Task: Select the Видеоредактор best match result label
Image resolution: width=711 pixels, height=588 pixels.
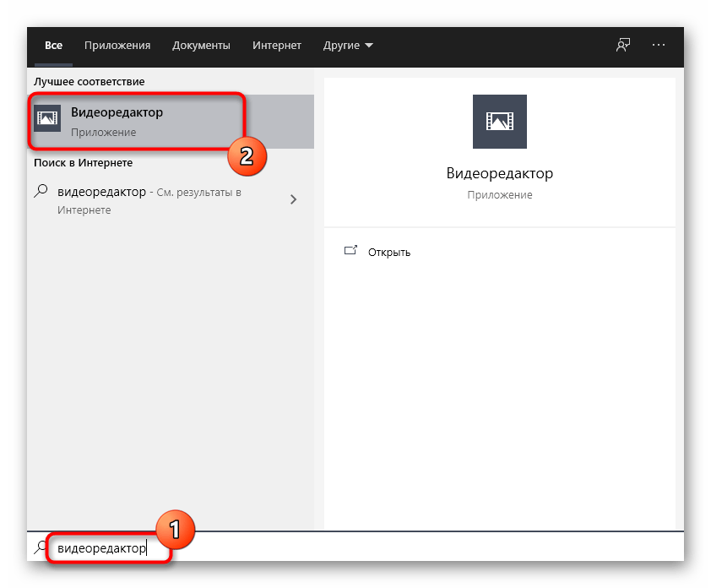Action: click(117, 112)
